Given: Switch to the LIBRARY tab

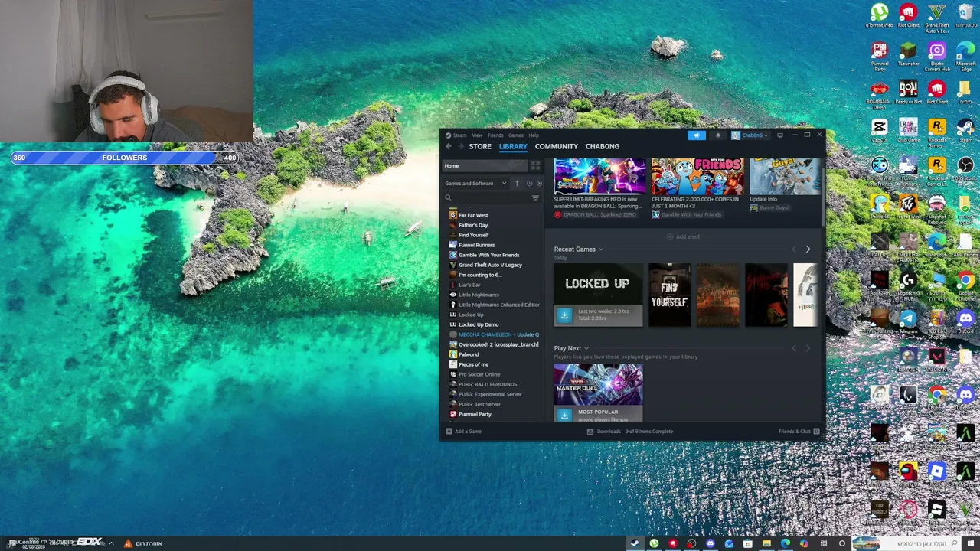Looking at the screenshot, I should [513, 146].
